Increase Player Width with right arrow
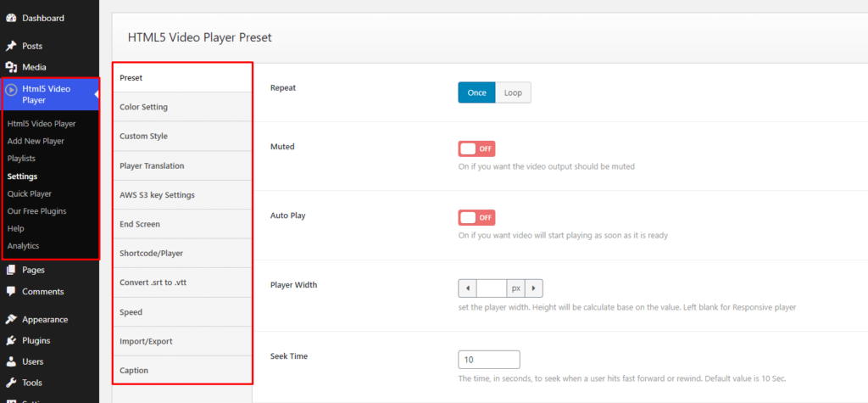The image size is (868, 403). point(534,288)
